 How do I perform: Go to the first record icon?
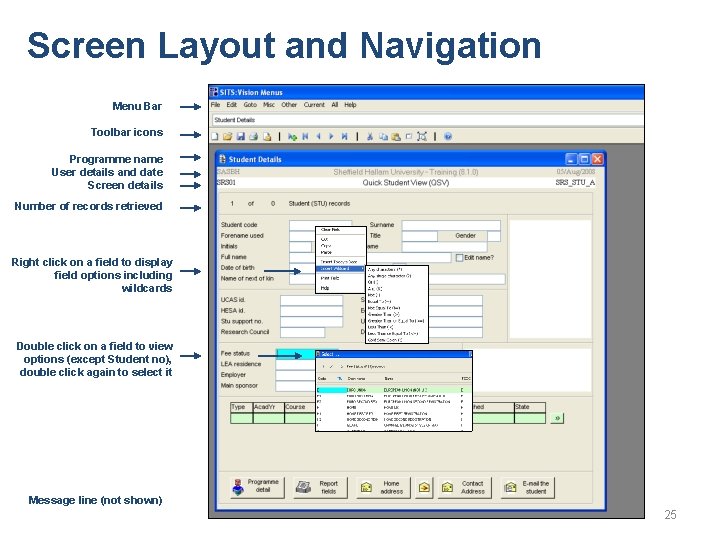click(305, 136)
